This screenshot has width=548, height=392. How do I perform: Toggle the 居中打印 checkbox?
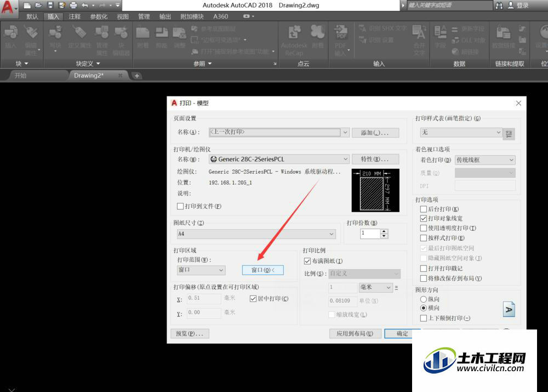coord(253,299)
